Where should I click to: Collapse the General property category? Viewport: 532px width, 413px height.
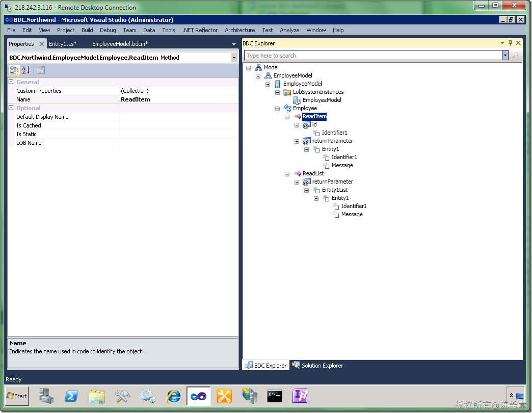pyautogui.click(x=11, y=82)
